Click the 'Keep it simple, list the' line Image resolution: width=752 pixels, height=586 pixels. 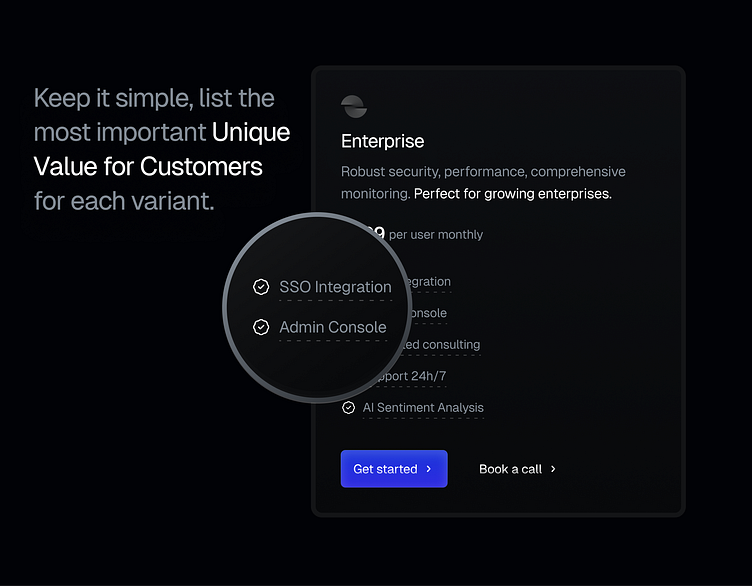click(x=154, y=98)
